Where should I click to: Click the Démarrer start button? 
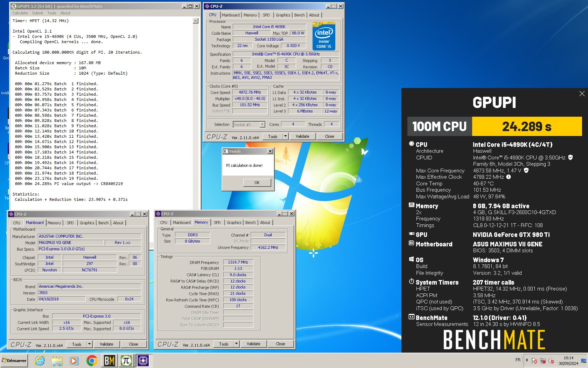pyautogui.click(x=14, y=360)
